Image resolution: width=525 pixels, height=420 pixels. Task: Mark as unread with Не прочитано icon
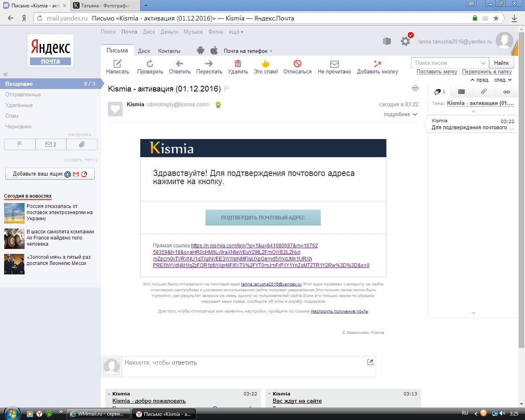click(334, 64)
